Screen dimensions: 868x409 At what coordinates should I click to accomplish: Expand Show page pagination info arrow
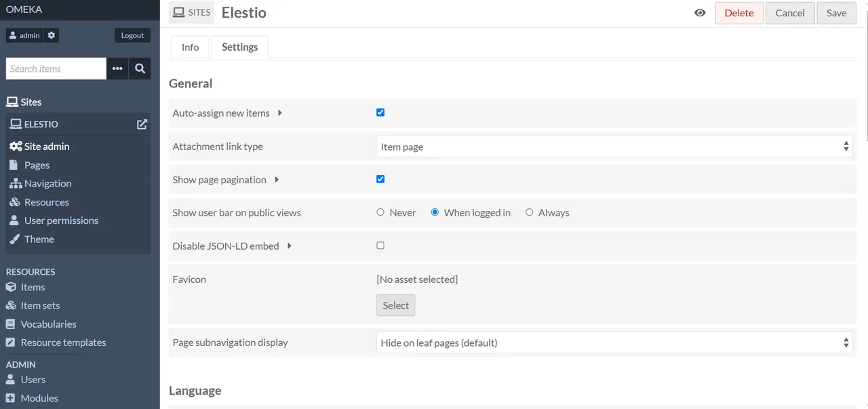[x=277, y=180]
